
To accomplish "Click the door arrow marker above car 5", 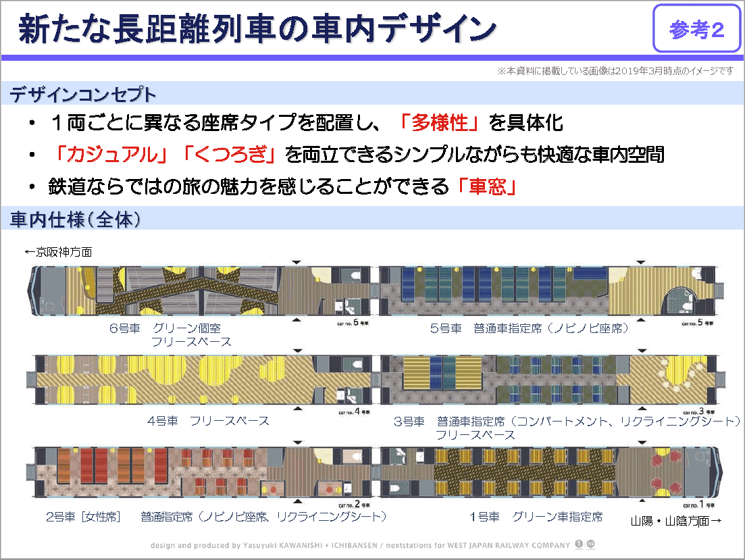I will 642,262.
